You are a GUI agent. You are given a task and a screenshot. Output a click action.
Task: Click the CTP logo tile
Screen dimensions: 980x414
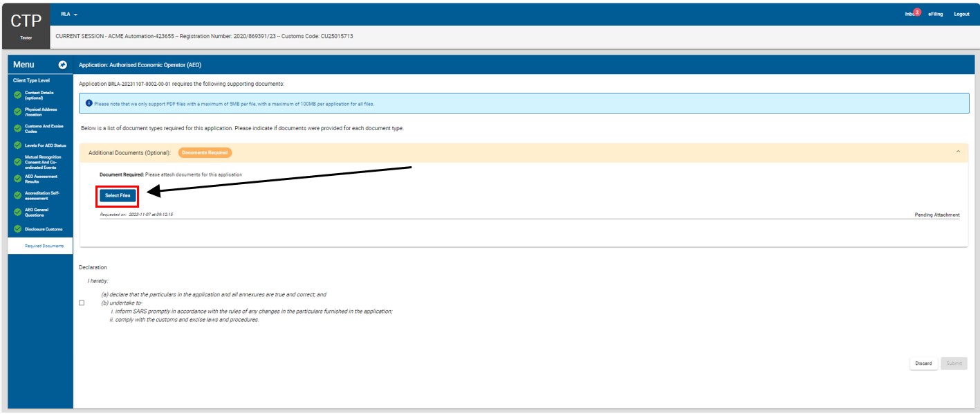tap(26, 26)
